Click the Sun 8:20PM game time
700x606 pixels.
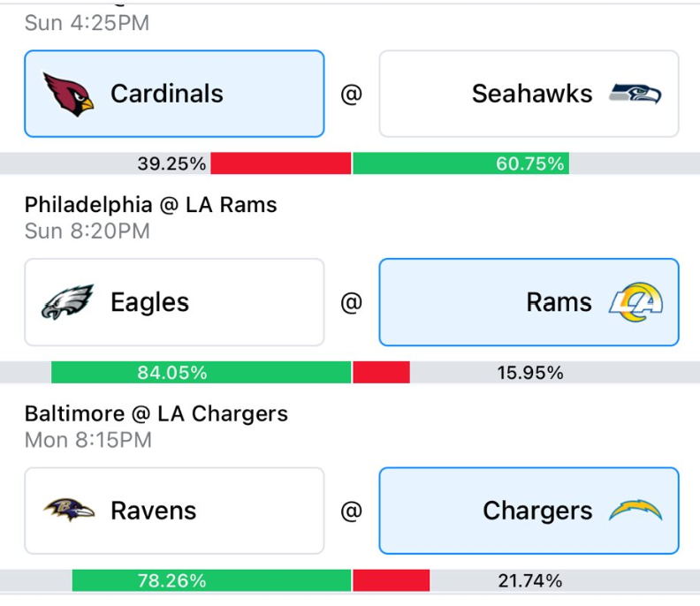pos(87,231)
